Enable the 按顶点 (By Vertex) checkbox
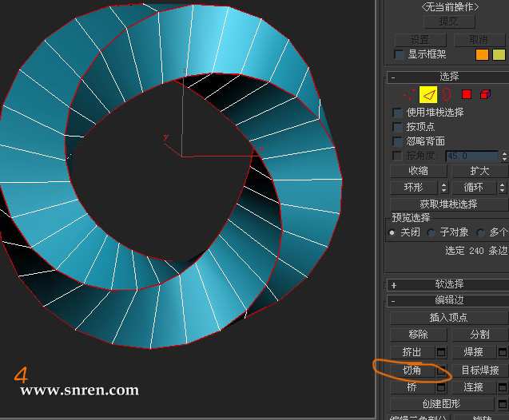This screenshot has height=420, width=509. (398, 127)
